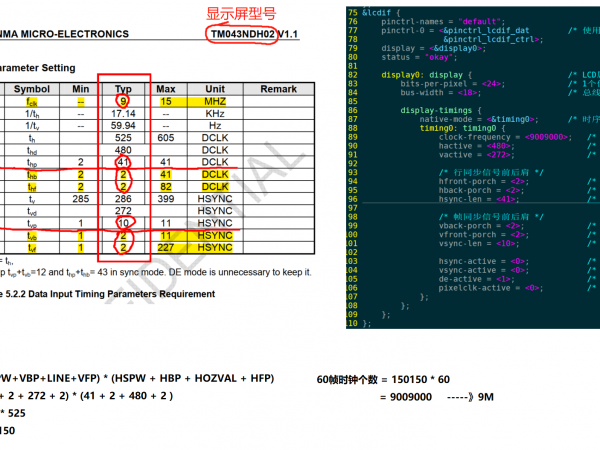Click the vsync-len = <10> line
The image size is (600, 450).
click(478, 243)
